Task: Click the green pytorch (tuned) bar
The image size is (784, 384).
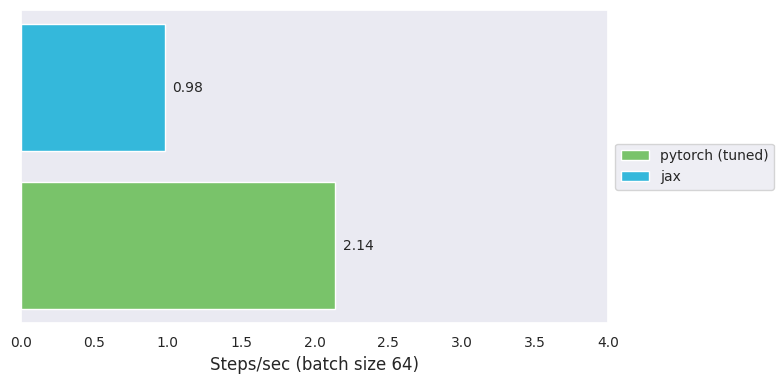Action: [178, 246]
